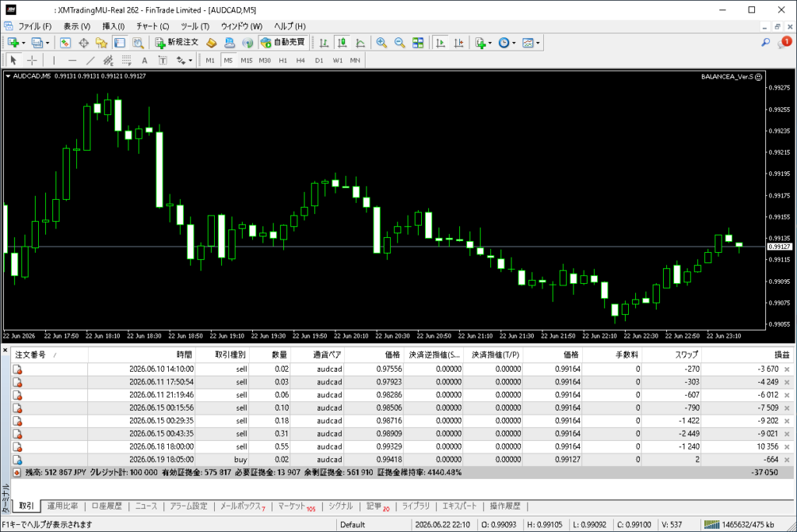Select the text label tool
The height and width of the screenshot is (532, 797).
tap(163, 61)
